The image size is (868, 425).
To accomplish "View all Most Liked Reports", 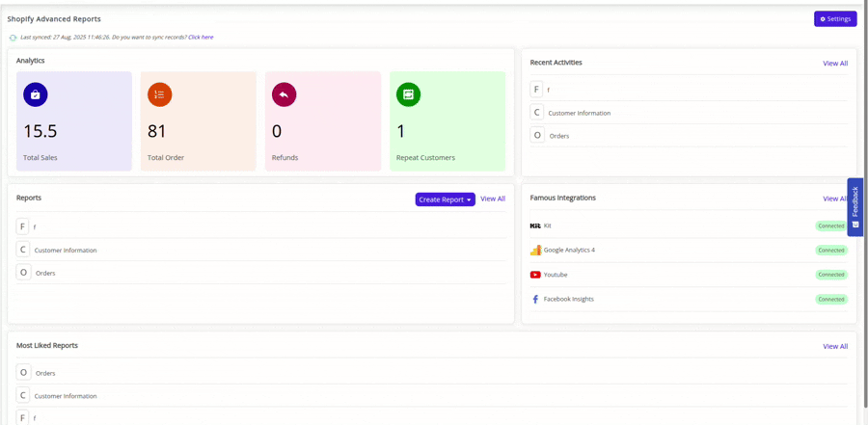I will point(835,346).
